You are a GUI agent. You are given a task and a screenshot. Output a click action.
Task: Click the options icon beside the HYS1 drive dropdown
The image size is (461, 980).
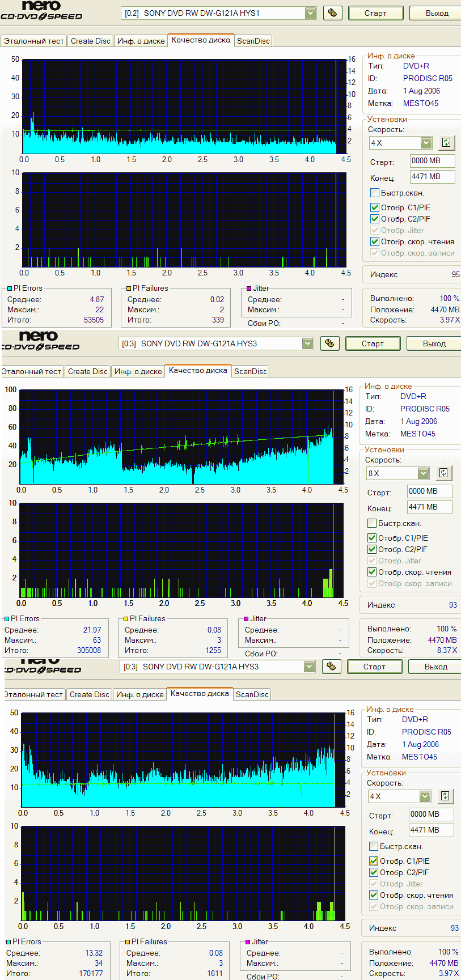point(332,13)
